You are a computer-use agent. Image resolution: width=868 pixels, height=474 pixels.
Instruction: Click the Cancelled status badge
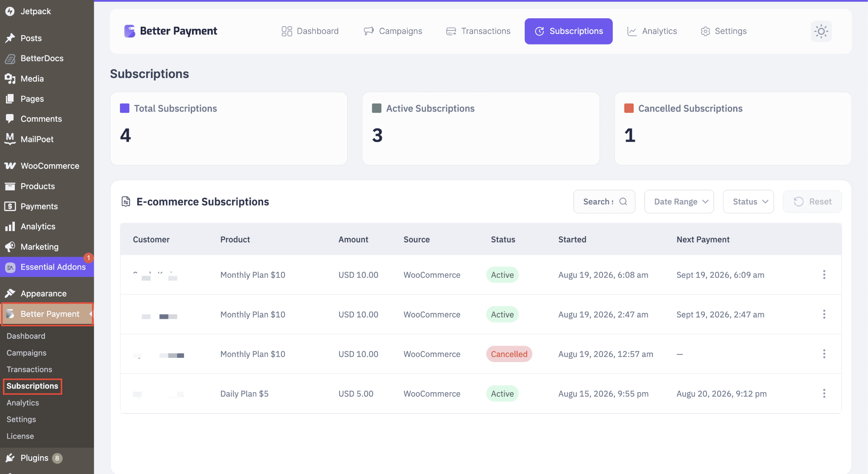(x=509, y=354)
